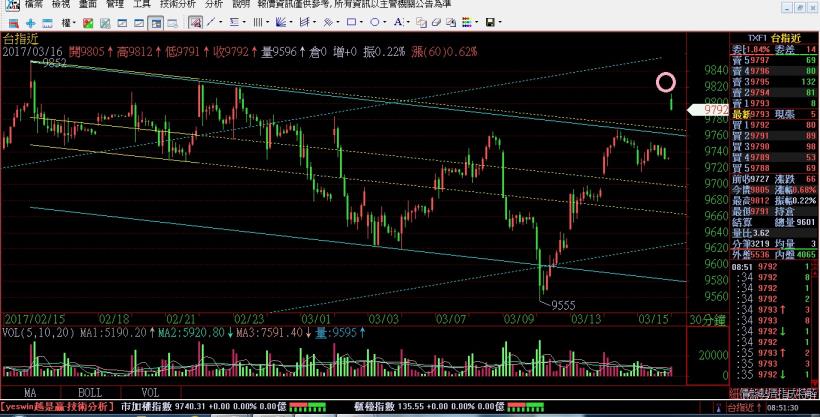This screenshot has width=820, height=417.
Task: Open the 工具 menu
Action: [141, 4]
